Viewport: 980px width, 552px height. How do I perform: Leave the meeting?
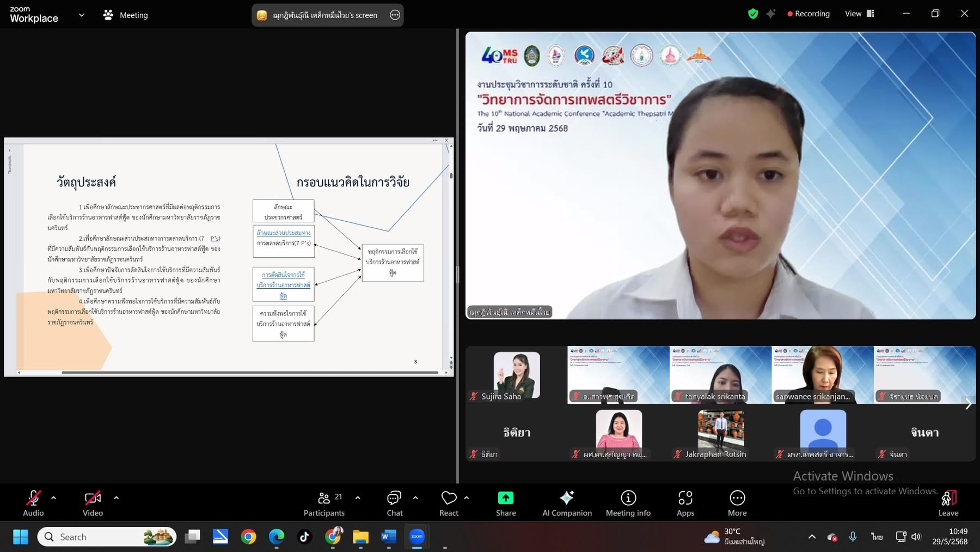coord(948,504)
